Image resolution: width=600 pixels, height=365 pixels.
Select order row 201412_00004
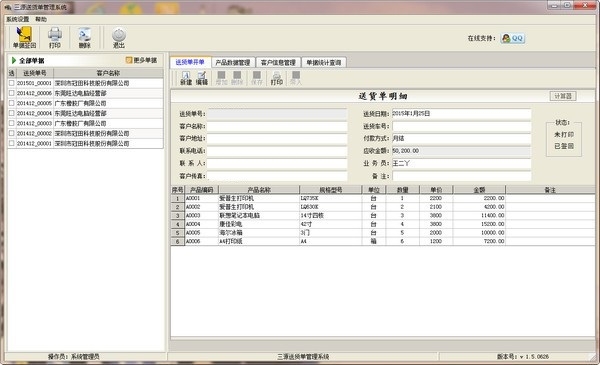(85, 113)
